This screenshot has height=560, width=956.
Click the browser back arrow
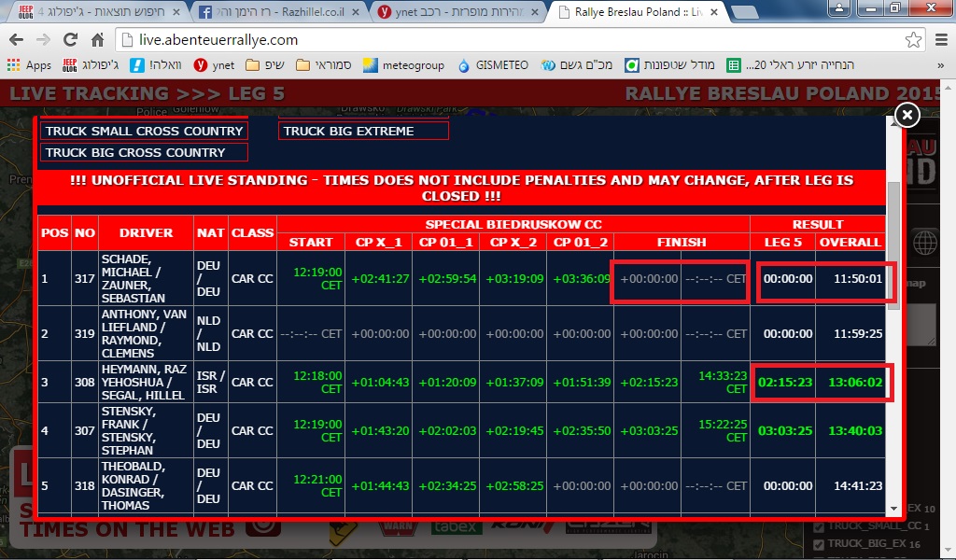click(x=18, y=40)
